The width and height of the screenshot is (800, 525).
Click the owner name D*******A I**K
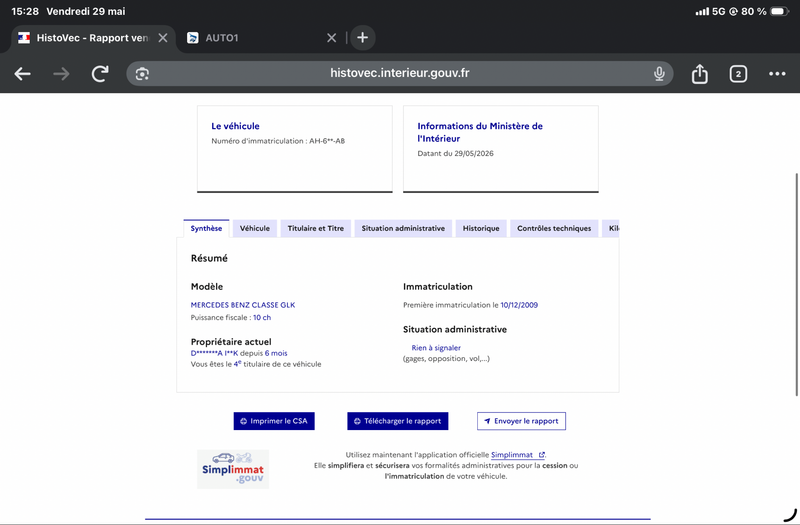pos(214,353)
